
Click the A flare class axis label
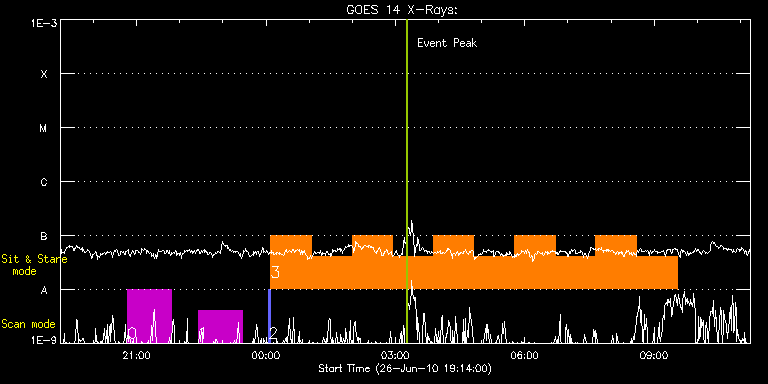(x=44, y=290)
